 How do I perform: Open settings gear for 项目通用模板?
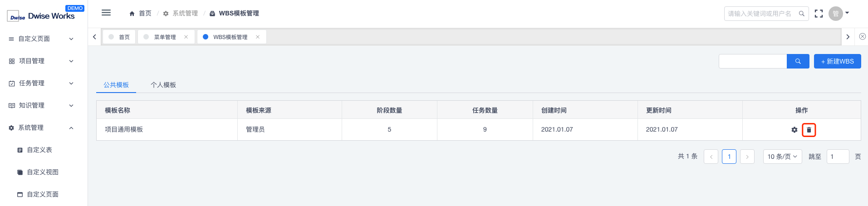tap(794, 130)
